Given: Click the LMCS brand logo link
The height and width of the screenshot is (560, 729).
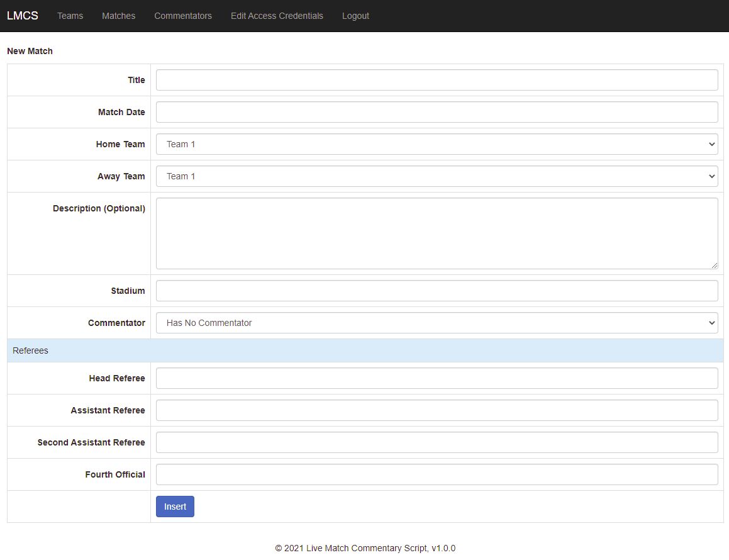Looking at the screenshot, I should click(x=23, y=16).
